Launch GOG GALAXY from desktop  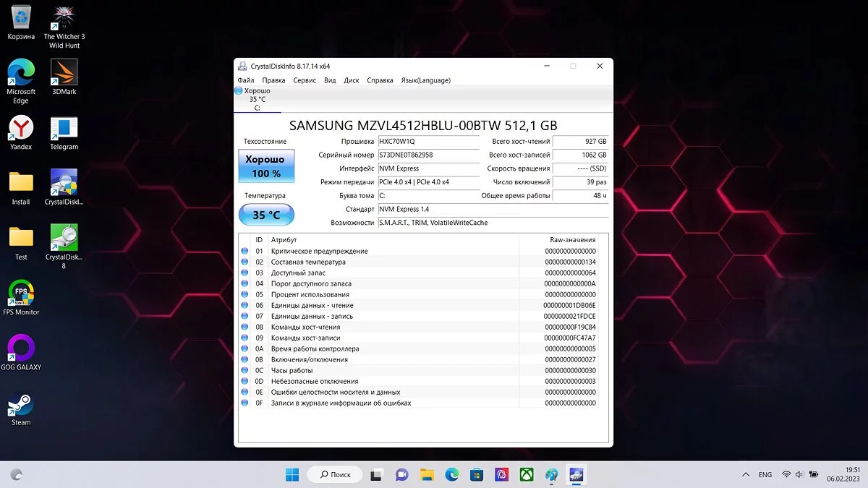pyautogui.click(x=21, y=352)
